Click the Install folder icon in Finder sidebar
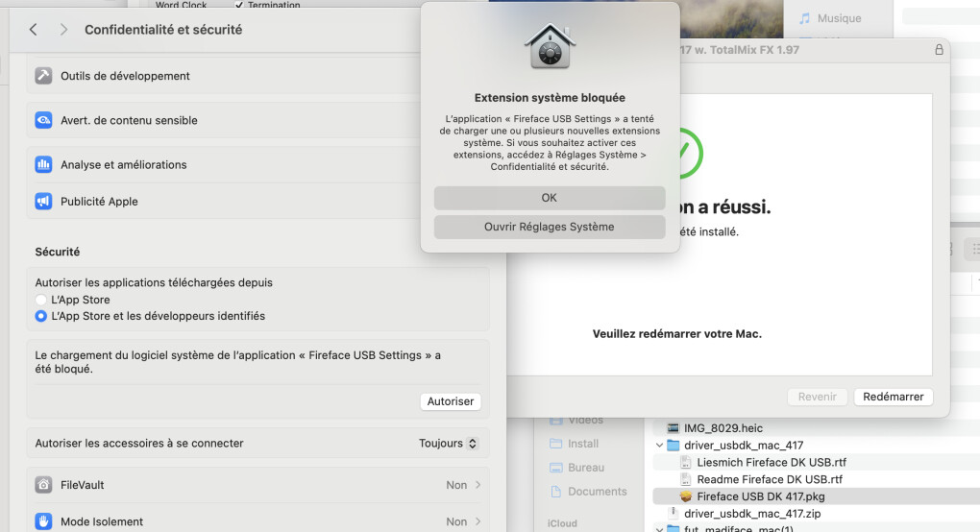Screen dimensions: 980x532 tap(555, 444)
